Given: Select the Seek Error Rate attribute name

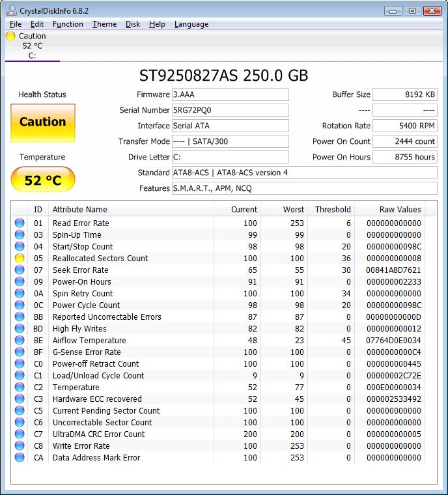Looking at the screenshot, I should [81, 270].
